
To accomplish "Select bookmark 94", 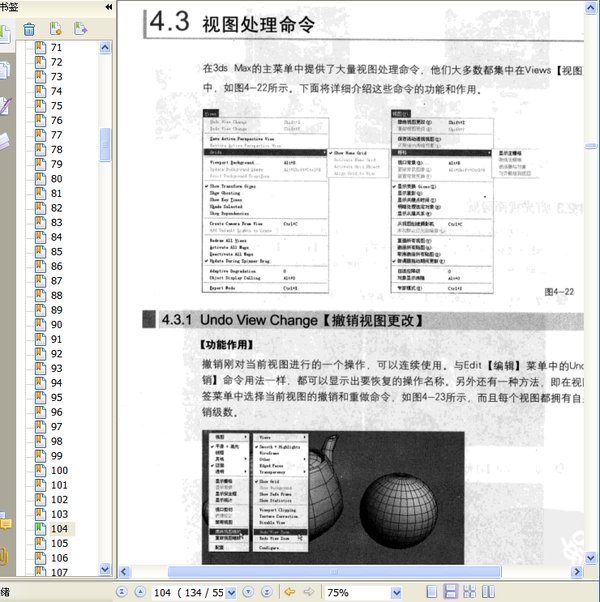I will pos(56,383).
